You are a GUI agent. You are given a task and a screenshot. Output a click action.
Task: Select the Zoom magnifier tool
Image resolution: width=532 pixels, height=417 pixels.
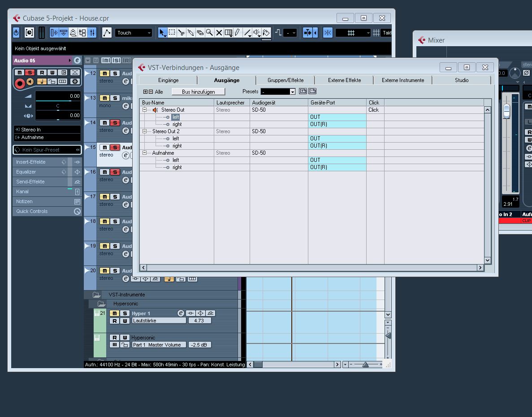click(210, 33)
